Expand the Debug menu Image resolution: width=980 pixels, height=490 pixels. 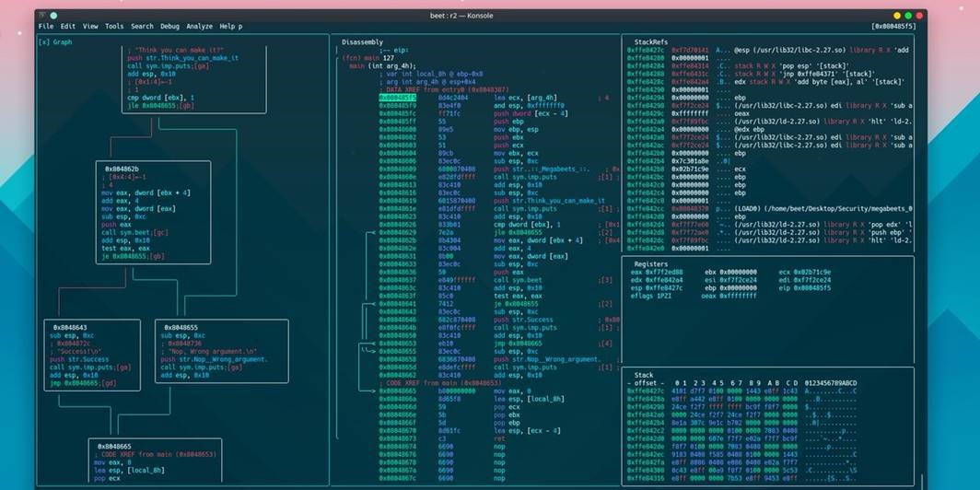tap(169, 27)
